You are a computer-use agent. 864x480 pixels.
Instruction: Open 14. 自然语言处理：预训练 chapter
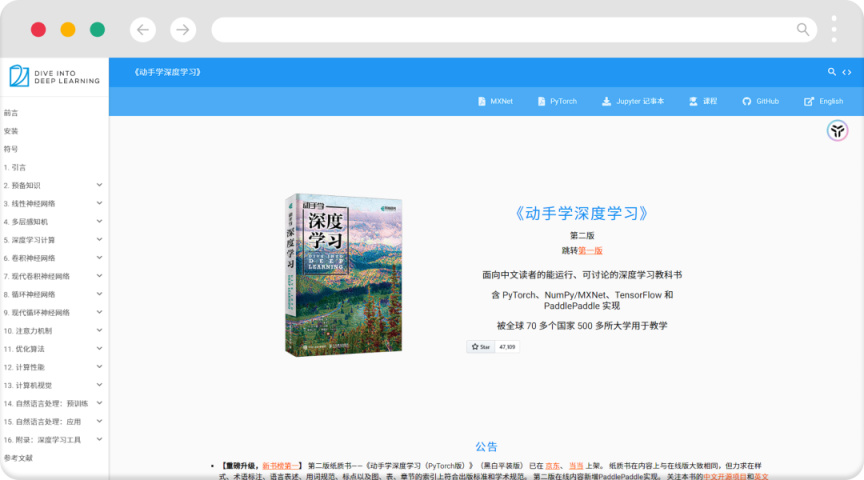[x=46, y=403]
